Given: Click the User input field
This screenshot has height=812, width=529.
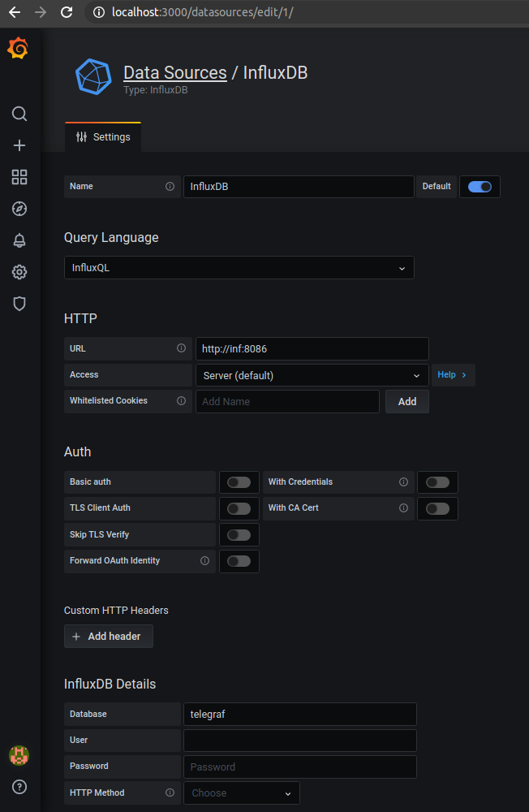Looking at the screenshot, I should coord(300,741).
